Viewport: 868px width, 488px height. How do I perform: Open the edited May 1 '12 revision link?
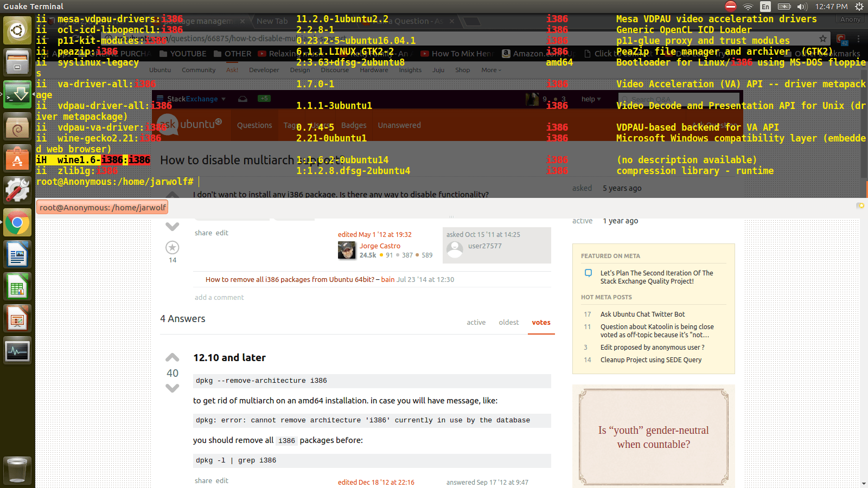375,235
